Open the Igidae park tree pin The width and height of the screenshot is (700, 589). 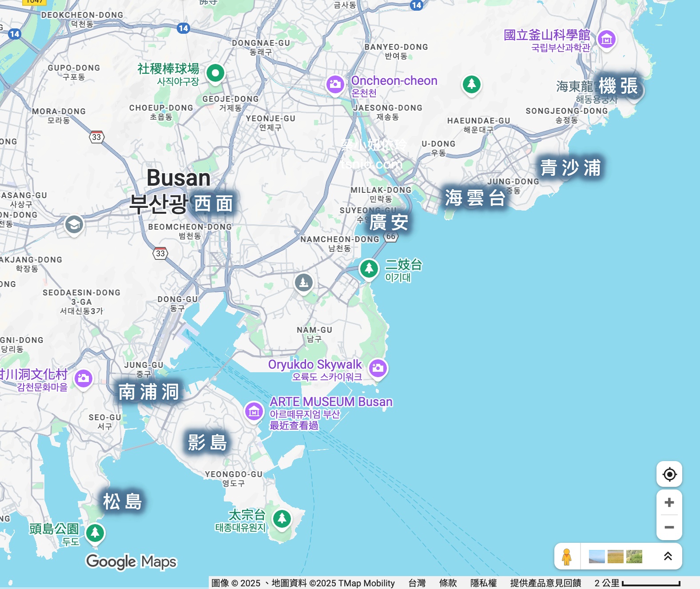pyautogui.click(x=369, y=268)
